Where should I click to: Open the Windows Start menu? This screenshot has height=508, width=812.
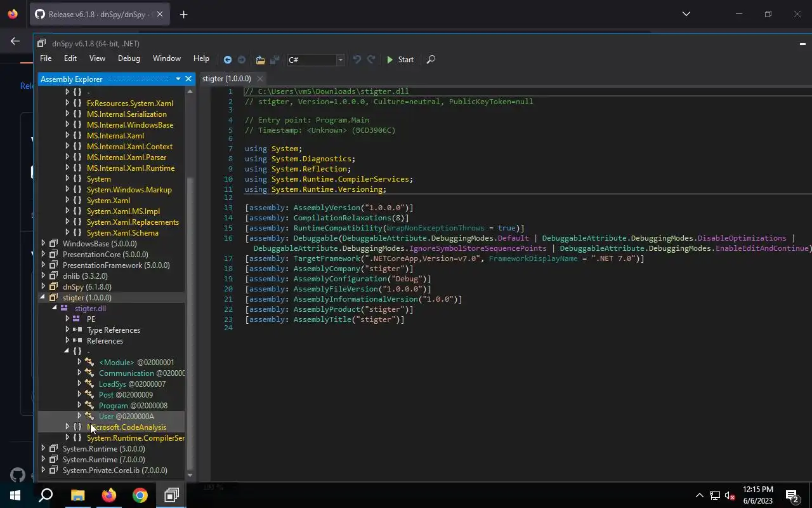coord(15,495)
